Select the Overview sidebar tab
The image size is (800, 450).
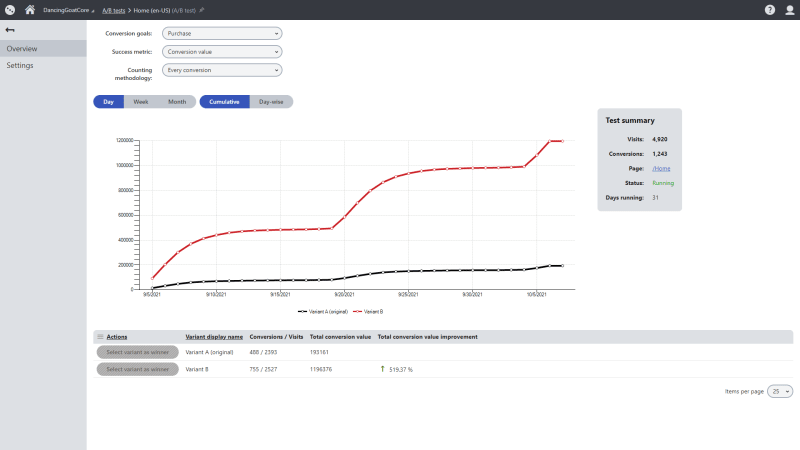(22, 48)
